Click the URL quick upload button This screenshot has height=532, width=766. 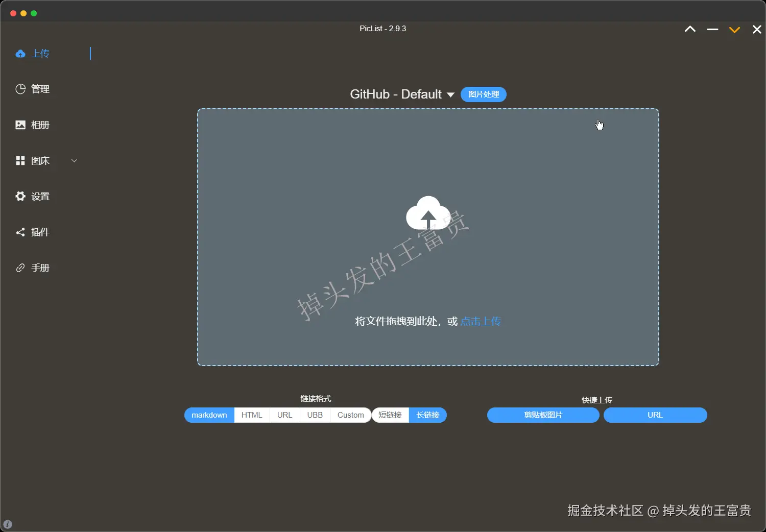point(655,415)
